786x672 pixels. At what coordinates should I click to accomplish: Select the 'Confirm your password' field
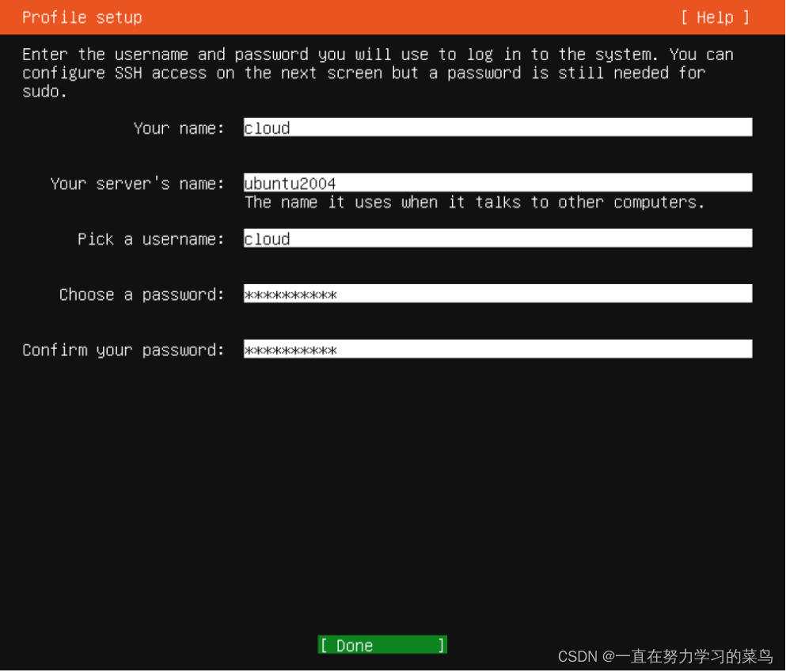(x=498, y=349)
